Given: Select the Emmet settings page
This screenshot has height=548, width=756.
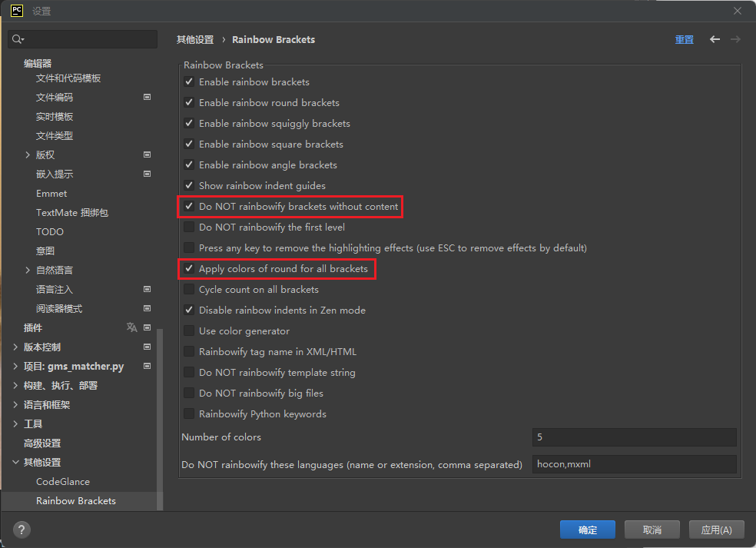Looking at the screenshot, I should coord(51,194).
